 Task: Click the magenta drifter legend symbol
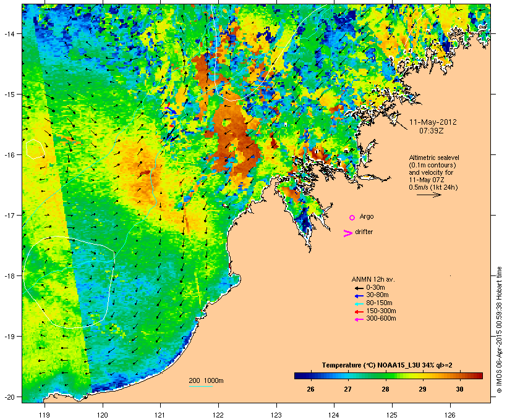(348, 233)
